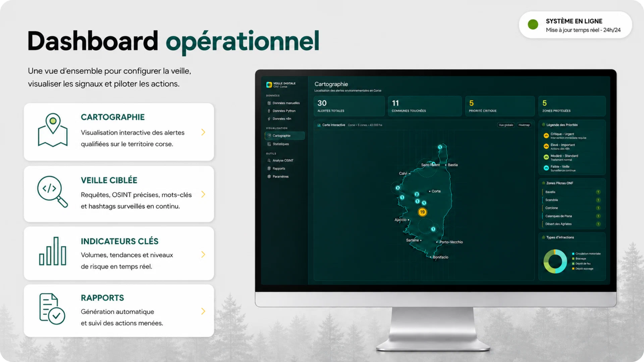Expand the Veille Ciblée card chevron
The width and height of the screenshot is (644, 362).
(203, 194)
